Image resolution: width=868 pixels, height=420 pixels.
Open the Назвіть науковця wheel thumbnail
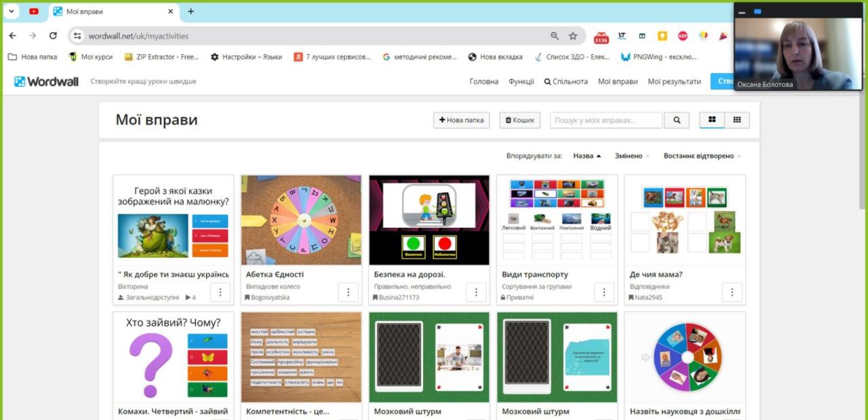click(685, 357)
